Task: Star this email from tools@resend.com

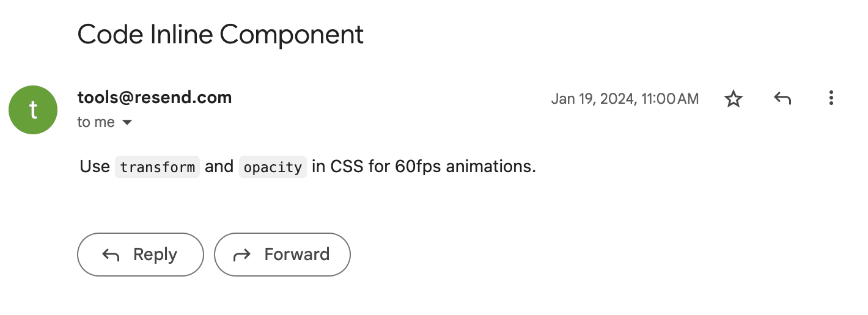Action: 733,99
